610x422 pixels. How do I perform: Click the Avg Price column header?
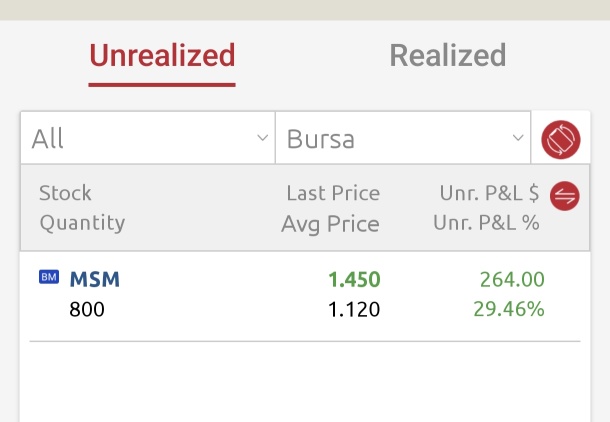tap(330, 224)
